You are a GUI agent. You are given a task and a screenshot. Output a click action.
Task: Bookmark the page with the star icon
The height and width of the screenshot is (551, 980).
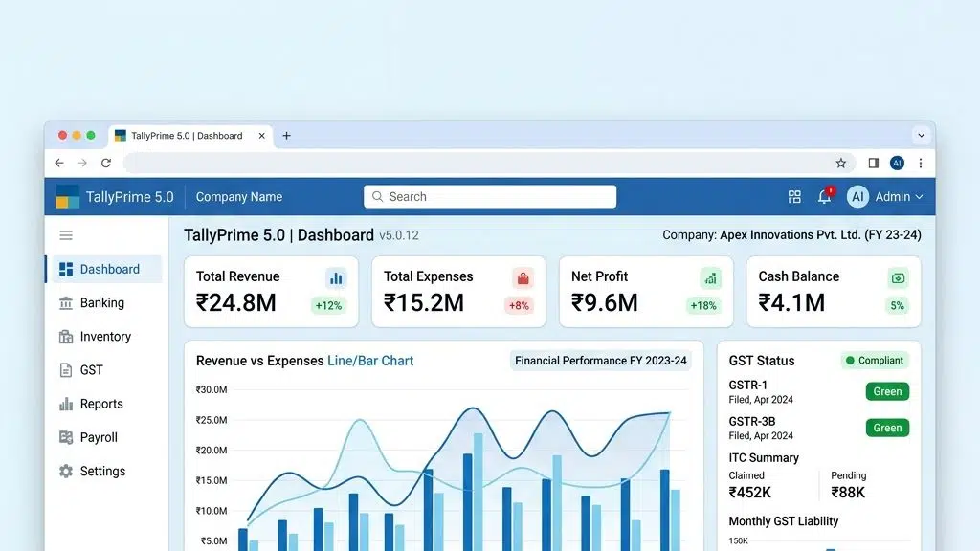click(840, 163)
